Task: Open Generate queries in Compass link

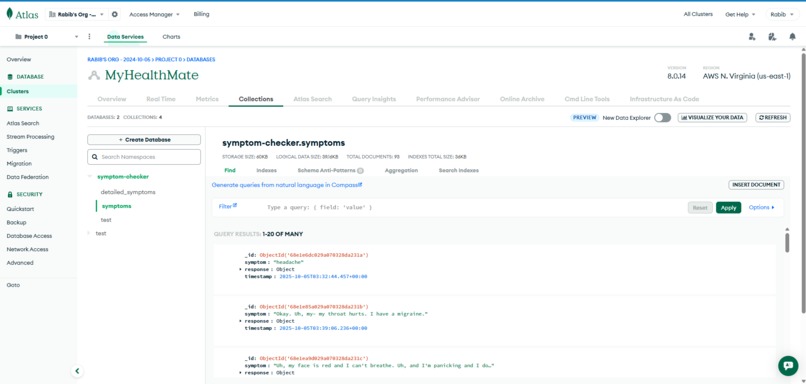Action: coord(287,185)
